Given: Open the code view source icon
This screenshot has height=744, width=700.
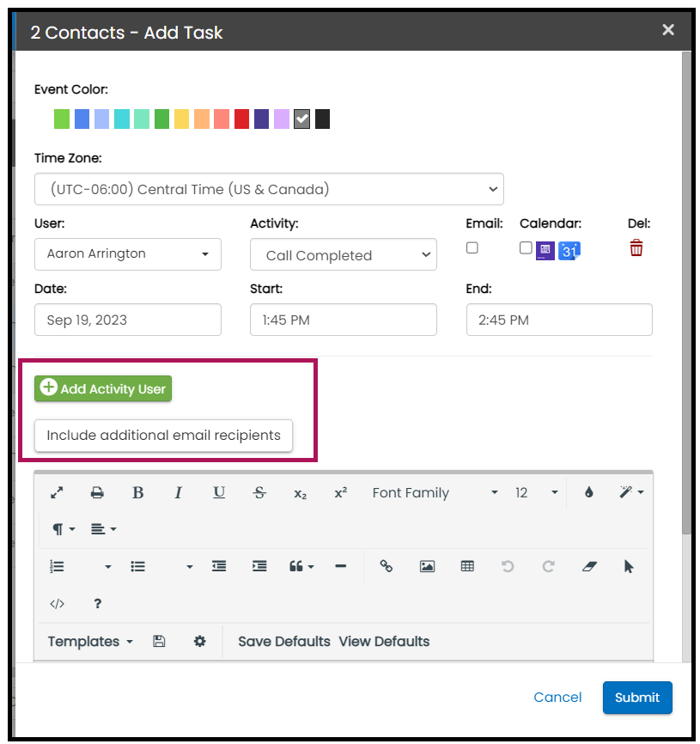Looking at the screenshot, I should [57, 604].
